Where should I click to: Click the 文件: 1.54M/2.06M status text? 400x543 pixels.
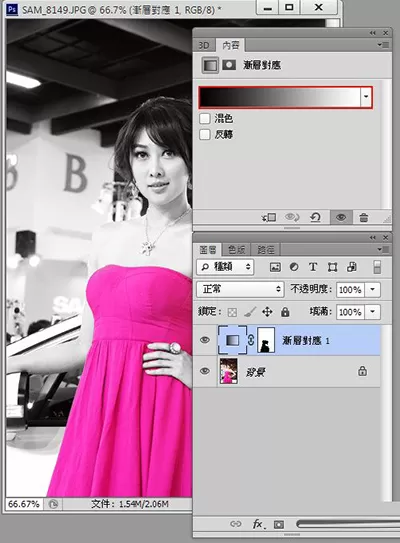(x=130, y=504)
